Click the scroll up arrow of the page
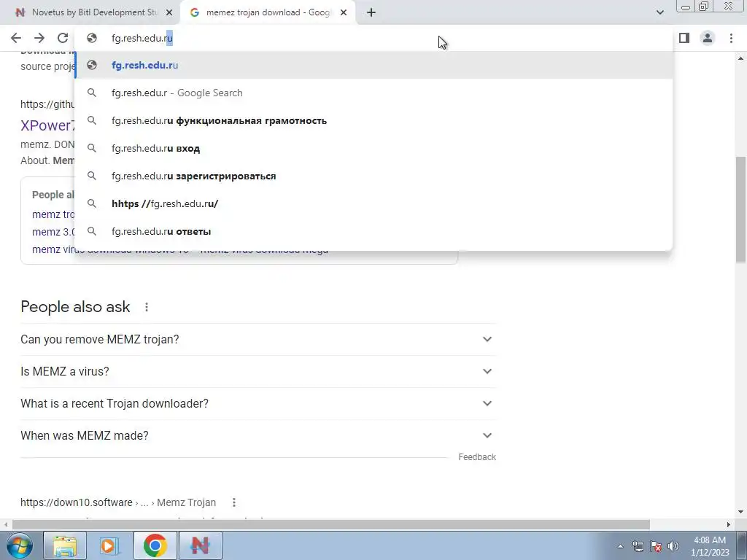The width and height of the screenshot is (747, 560). click(x=741, y=58)
